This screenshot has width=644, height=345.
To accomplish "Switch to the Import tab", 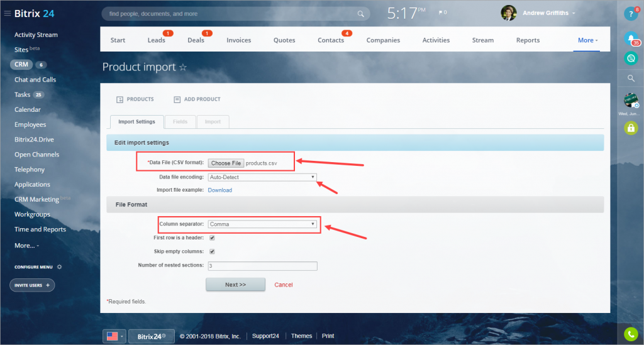I will click(x=213, y=122).
